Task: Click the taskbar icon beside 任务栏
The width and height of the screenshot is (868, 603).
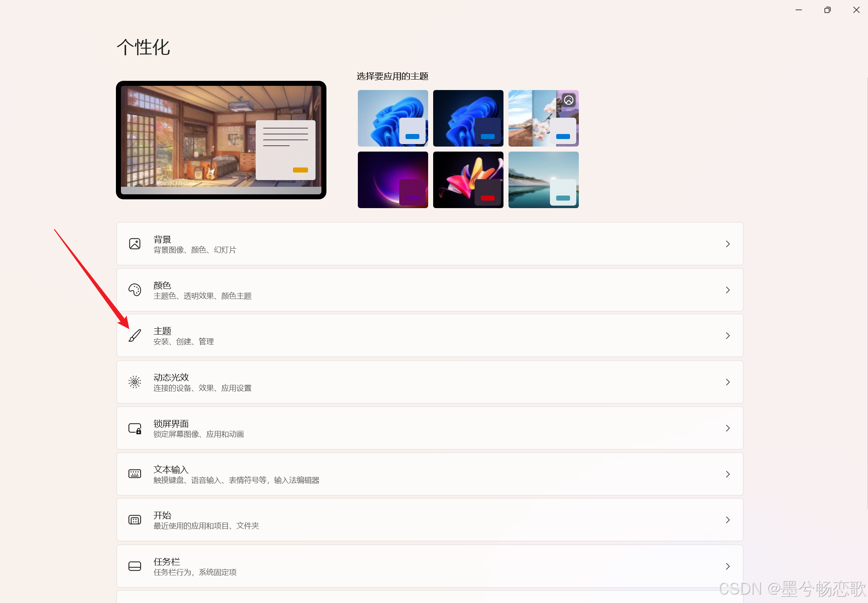Action: pos(135,566)
